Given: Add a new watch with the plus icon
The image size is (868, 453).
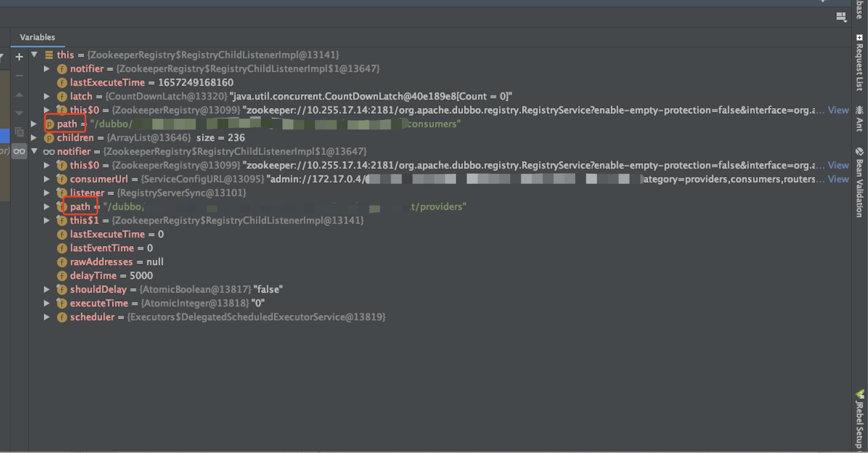Looking at the screenshot, I should (19, 57).
